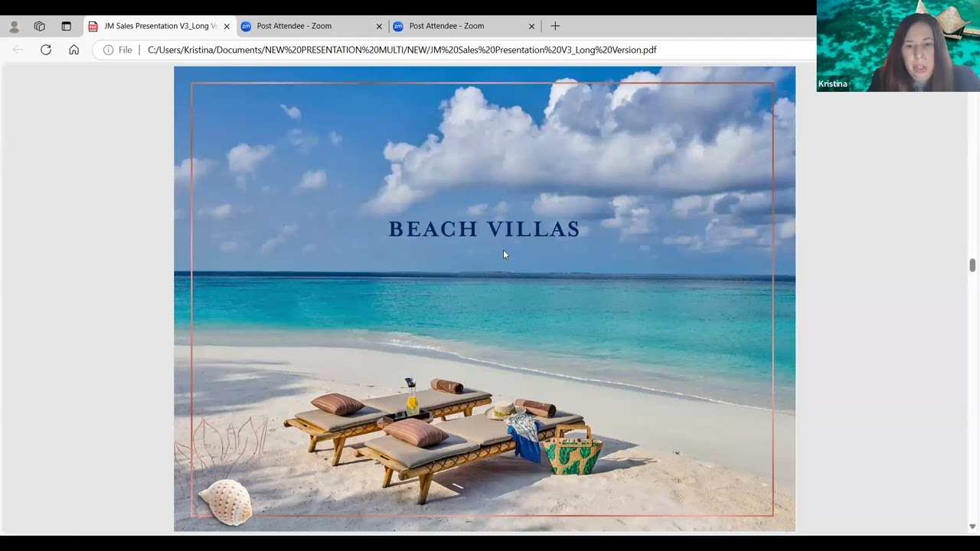Click the second Zoom tab favicon
Image resolution: width=980 pixels, height=551 pixels.
[398, 26]
